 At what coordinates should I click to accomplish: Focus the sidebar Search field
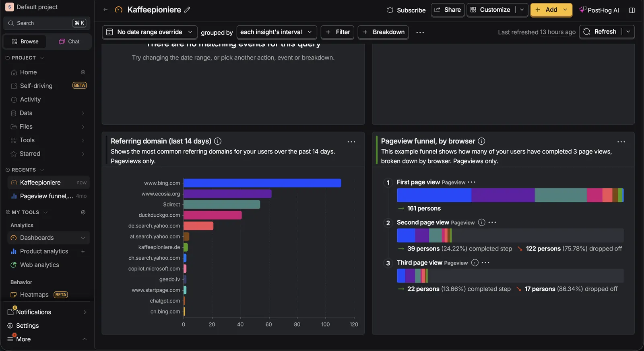point(47,23)
